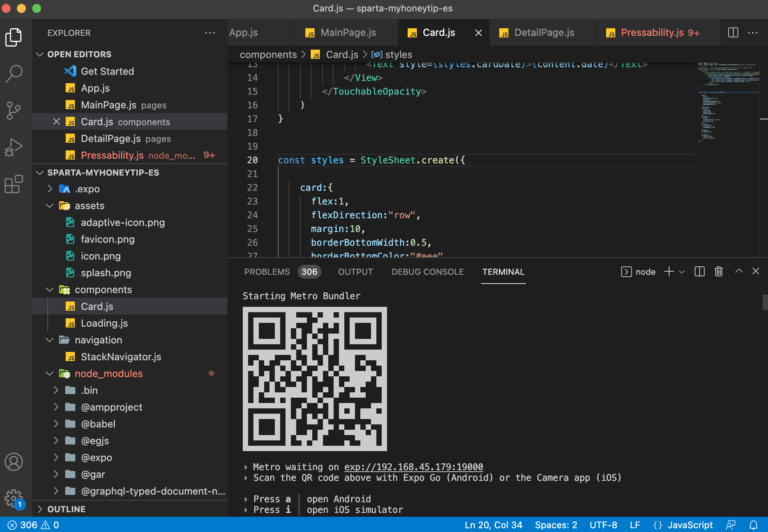
Task: Open the Search view in activity bar
Action: click(14, 74)
